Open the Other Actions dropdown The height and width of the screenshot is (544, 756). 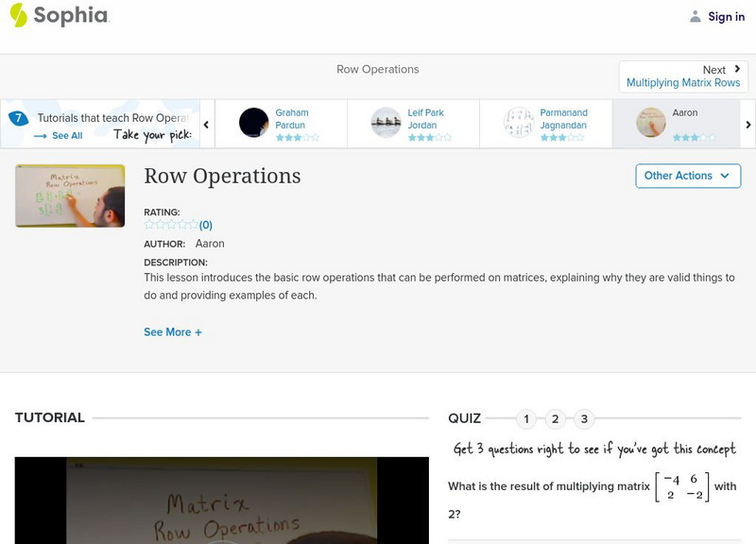(687, 176)
